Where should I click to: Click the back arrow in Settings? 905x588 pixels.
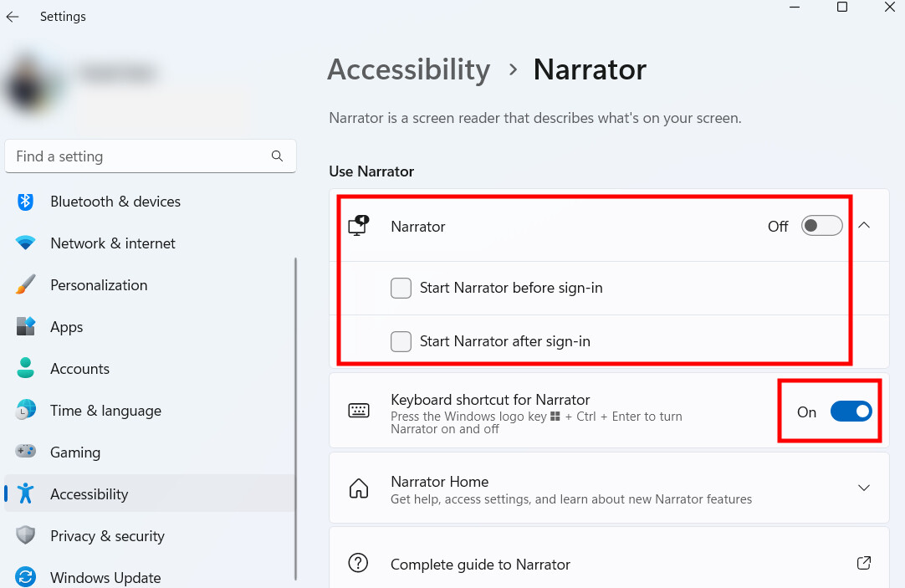point(12,17)
